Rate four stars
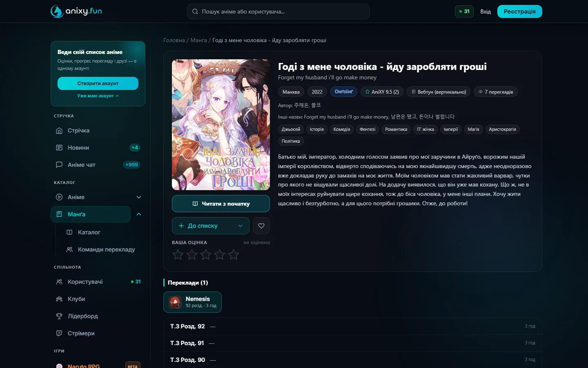Image resolution: width=588 pixels, height=368 pixels. 220,255
